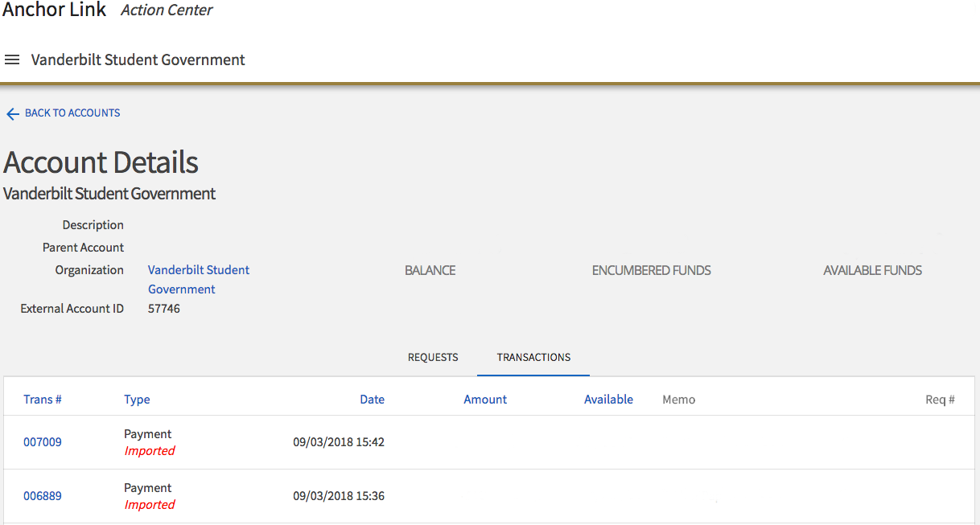The width and height of the screenshot is (980, 525).
Task: Select the TRANSACTIONS tab
Action: pos(533,358)
